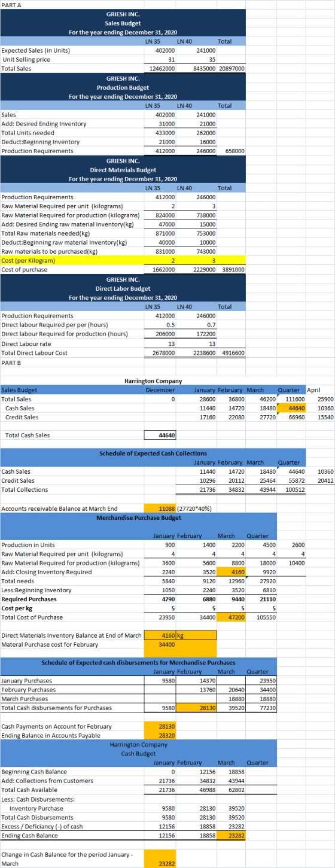The height and width of the screenshot is (868, 335).
Task: Select the 12462000 Total Sales cell
Action: [162, 68]
